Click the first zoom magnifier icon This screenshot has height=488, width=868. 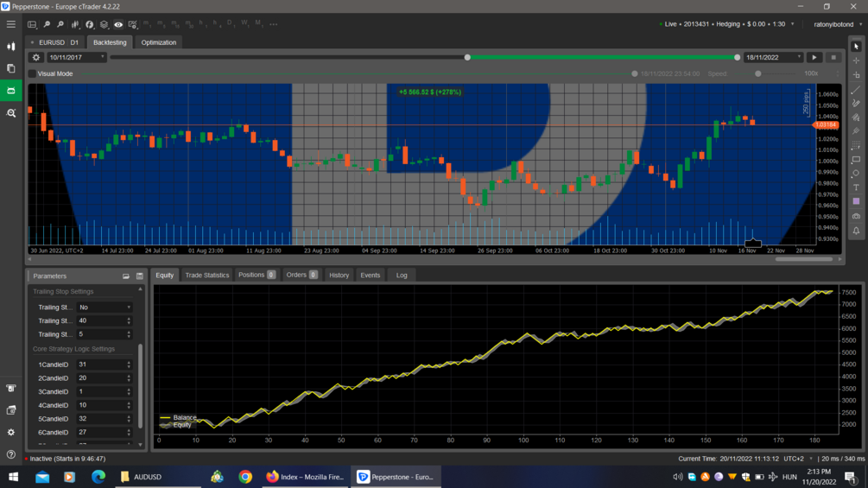(x=47, y=24)
